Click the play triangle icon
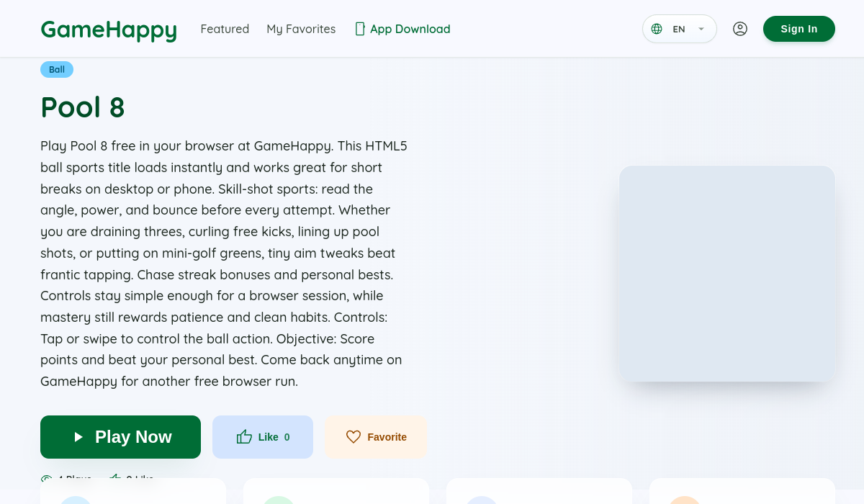The image size is (864, 504). coord(78,437)
